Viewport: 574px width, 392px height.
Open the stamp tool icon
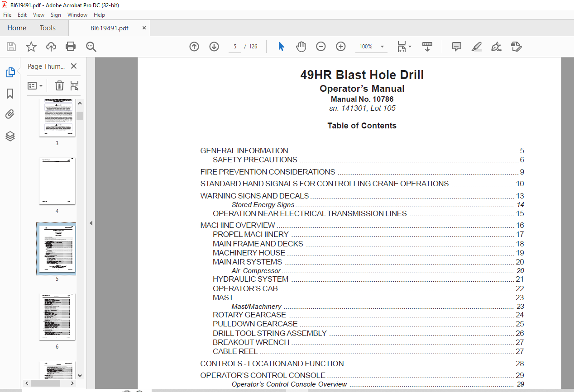tap(516, 47)
